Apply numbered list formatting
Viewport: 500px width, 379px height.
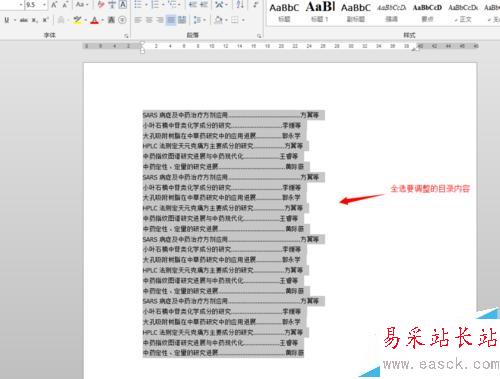[155, 5]
